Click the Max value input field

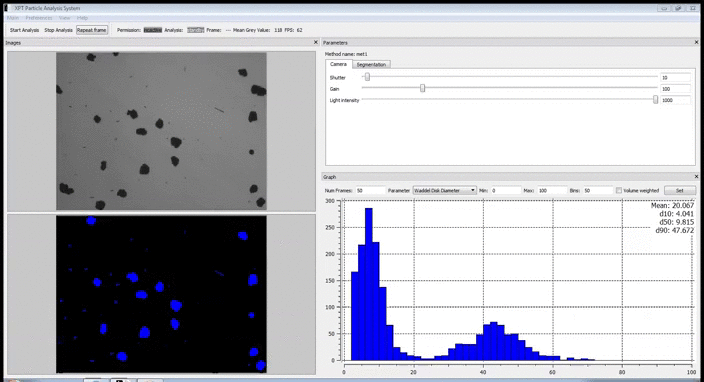click(552, 190)
